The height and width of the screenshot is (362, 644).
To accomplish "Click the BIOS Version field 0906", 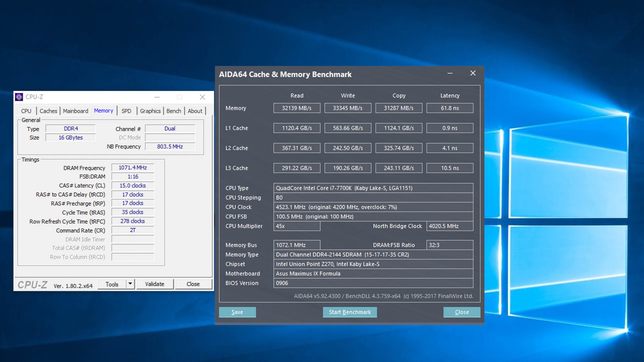I will point(373,283).
